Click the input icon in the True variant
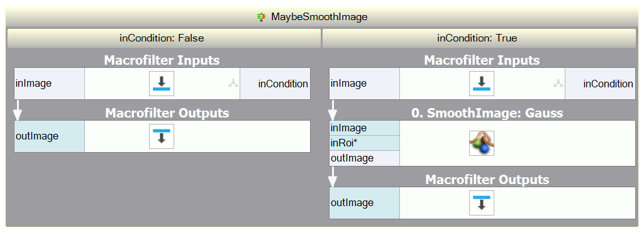Screen dimensions: 644x235 482,84
